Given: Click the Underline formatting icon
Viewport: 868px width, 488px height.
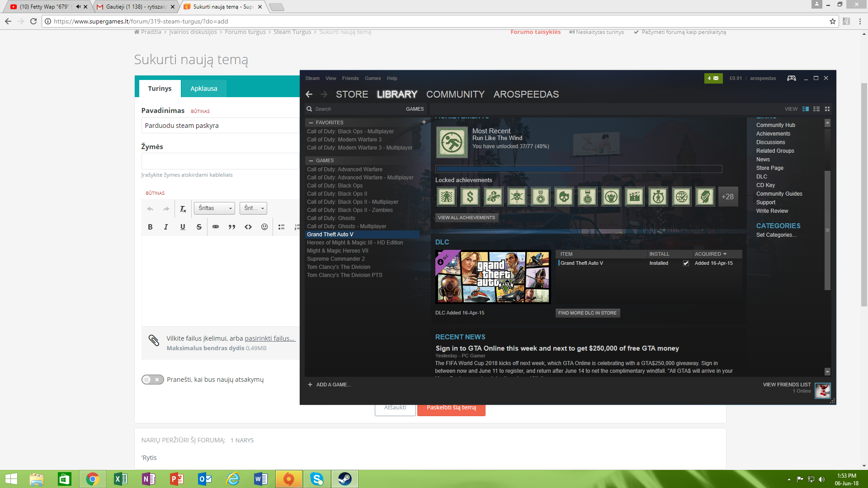Looking at the screenshot, I should coord(183,227).
